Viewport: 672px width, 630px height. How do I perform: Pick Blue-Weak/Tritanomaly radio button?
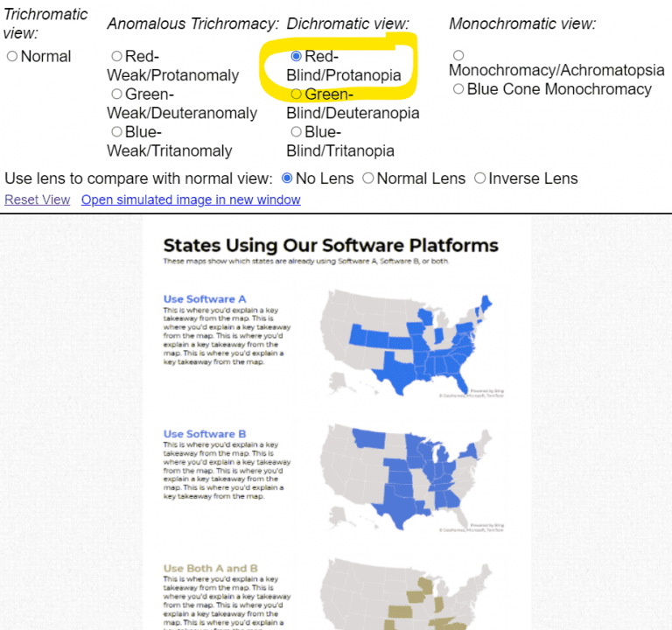[116, 131]
